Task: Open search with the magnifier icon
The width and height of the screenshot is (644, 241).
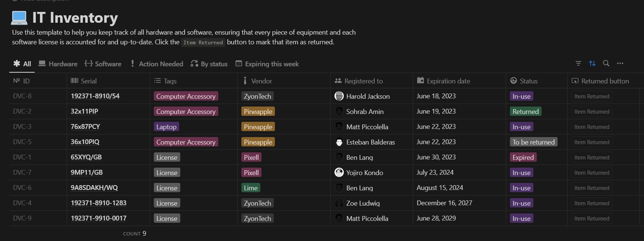Action: tap(606, 63)
